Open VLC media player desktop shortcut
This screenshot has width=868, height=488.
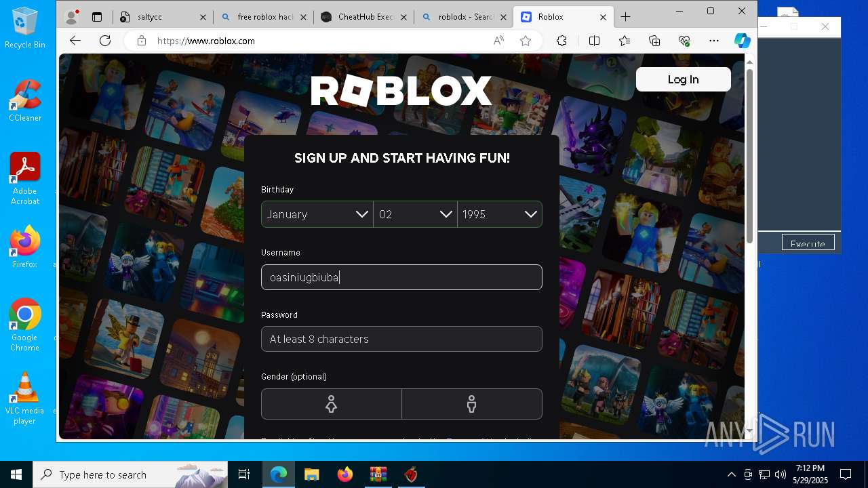click(x=25, y=399)
